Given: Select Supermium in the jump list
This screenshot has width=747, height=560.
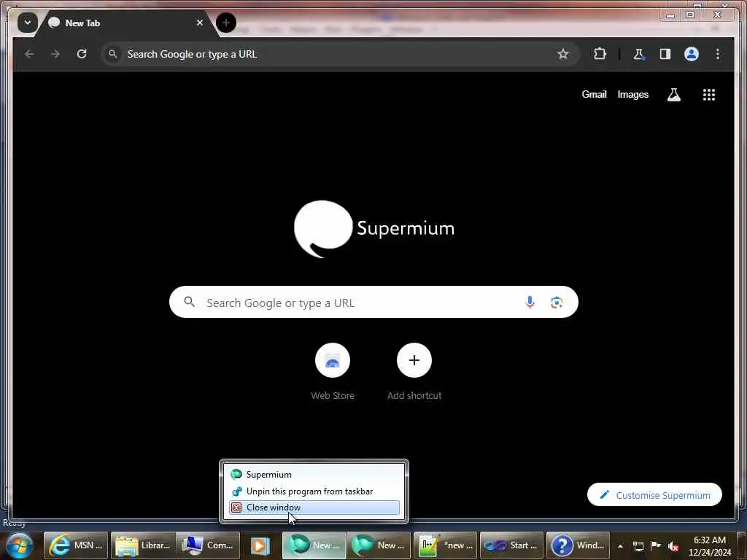Looking at the screenshot, I should (x=314, y=474).
